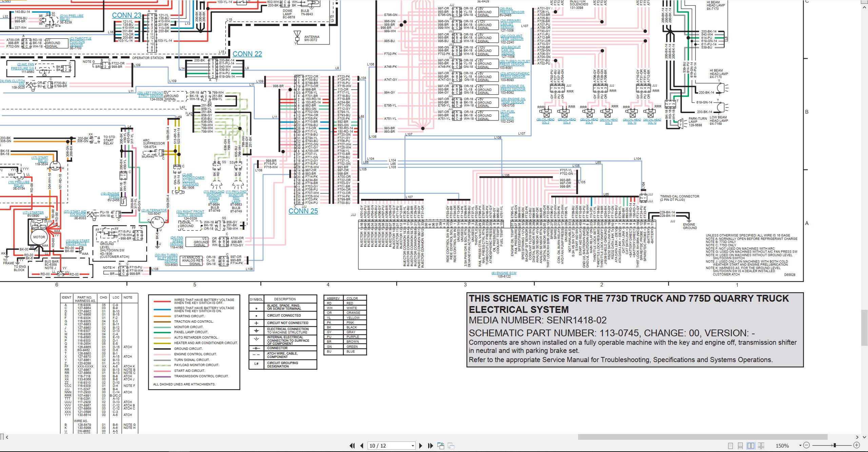Switch to single page view

coord(731,446)
